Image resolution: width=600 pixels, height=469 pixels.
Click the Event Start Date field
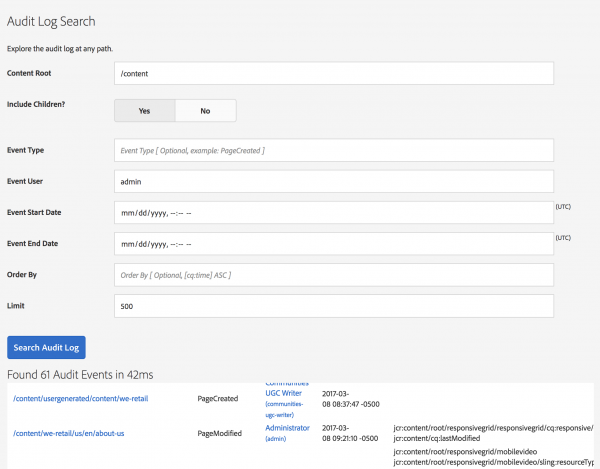click(334, 213)
